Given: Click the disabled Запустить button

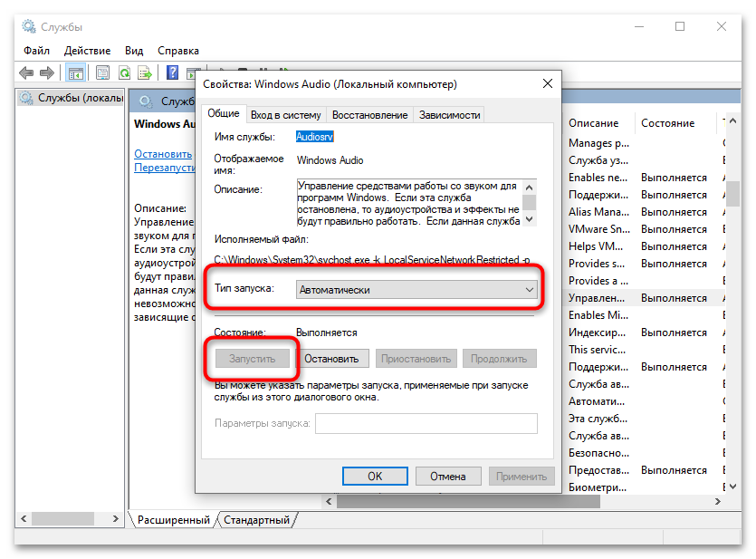Looking at the screenshot, I should [253, 359].
